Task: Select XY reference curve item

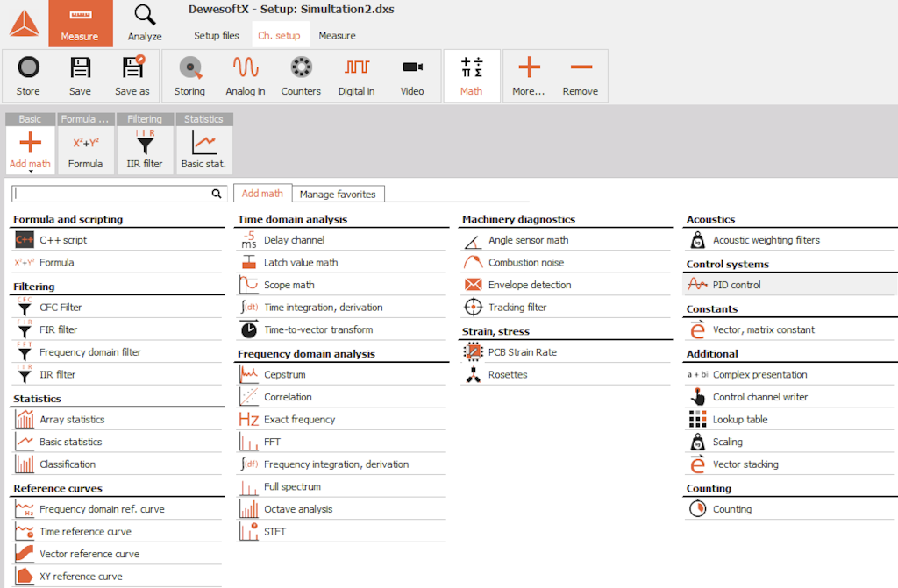Action: 117,576
